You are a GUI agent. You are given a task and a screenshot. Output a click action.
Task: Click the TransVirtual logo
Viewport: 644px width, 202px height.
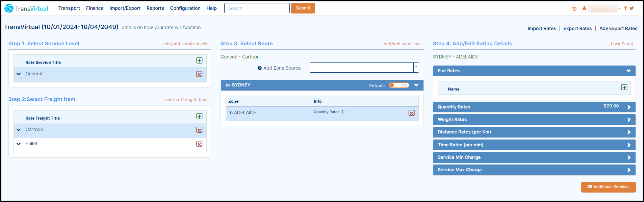[26, 8]
